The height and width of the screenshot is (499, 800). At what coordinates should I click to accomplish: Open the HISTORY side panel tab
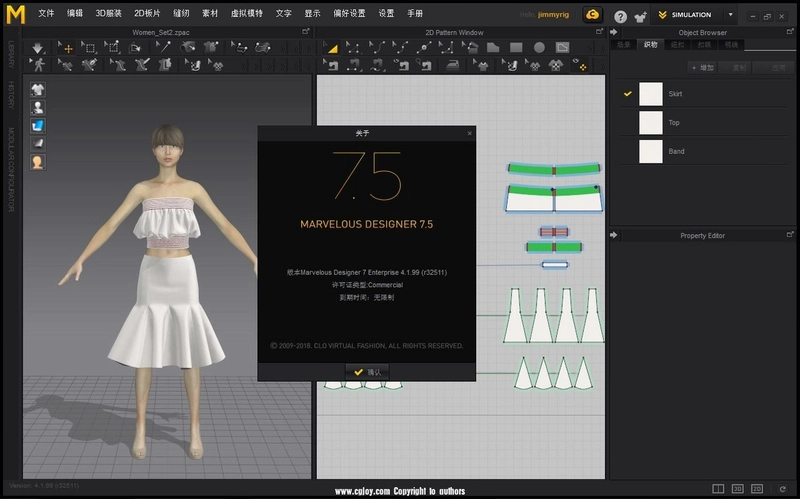(11, 94)
